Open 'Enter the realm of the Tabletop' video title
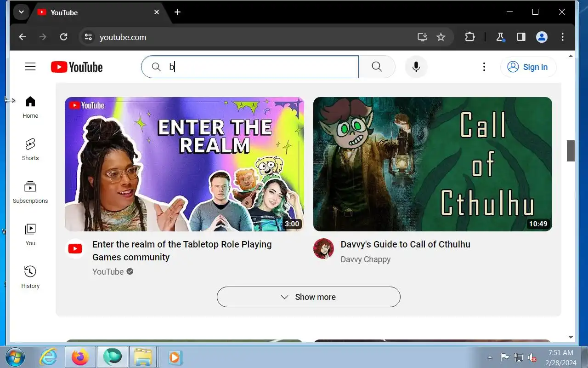Screen dimensions: 588x368 [x=182, y=251]
